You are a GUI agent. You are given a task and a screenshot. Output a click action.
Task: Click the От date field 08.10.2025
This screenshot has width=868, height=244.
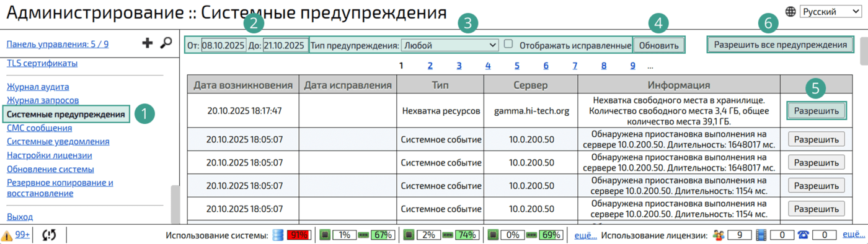(x=223, y=45)
